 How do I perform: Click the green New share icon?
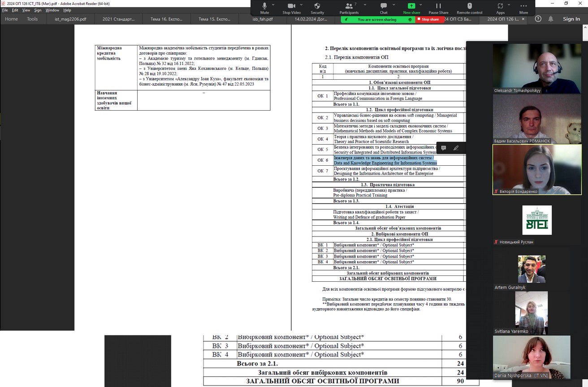coord(411,6)
